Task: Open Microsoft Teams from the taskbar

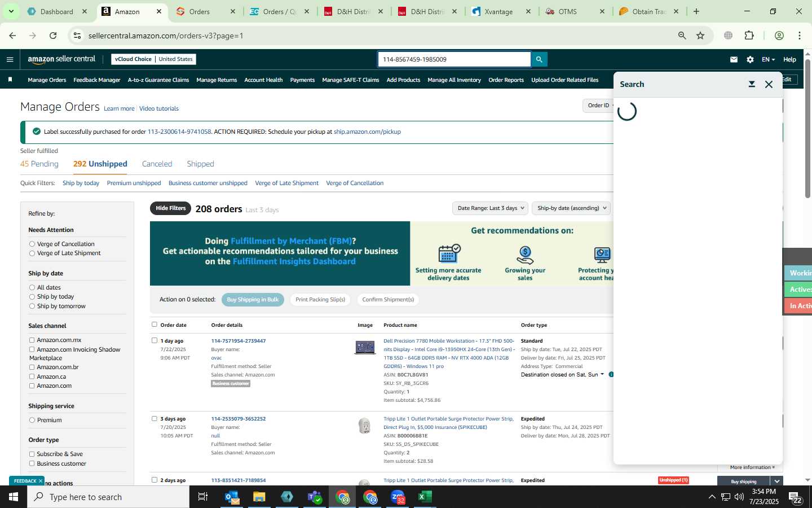Action: coord(315,497)
